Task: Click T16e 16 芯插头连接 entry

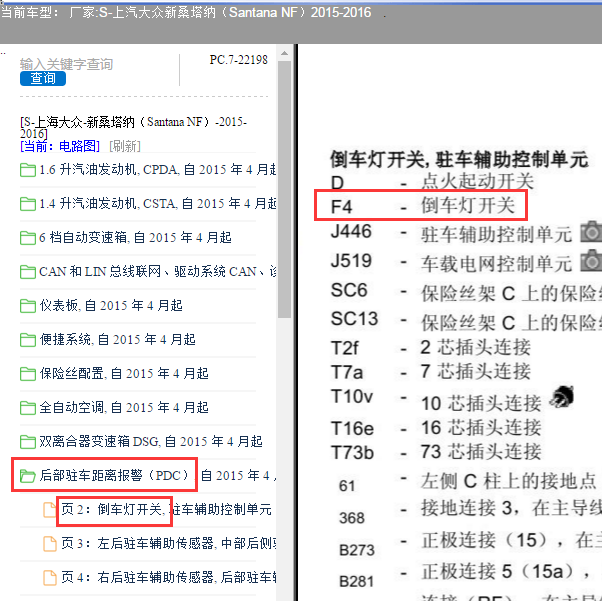Action: [436, 428]
